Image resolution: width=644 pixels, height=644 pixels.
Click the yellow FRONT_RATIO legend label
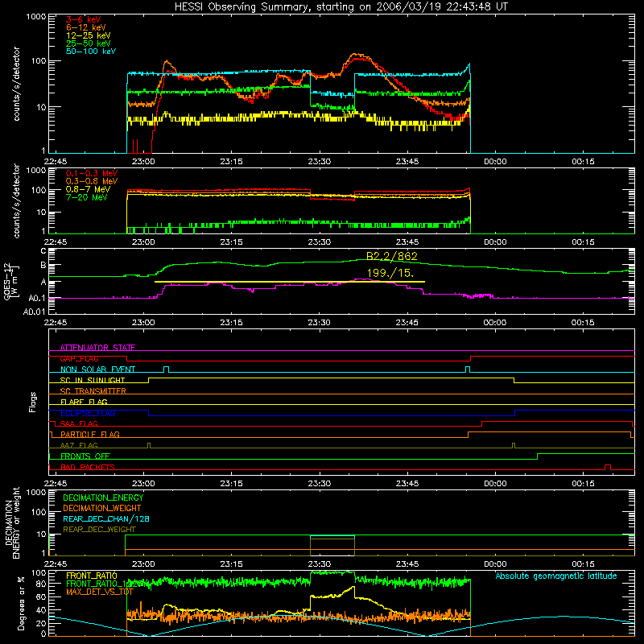[92, 576]
